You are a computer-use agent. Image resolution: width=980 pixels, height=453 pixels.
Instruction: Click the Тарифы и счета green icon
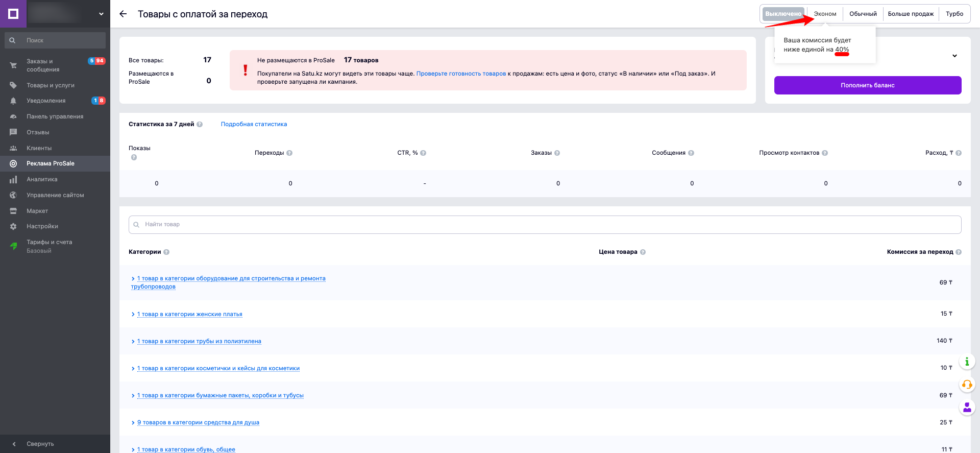click(x=13, y=246)
